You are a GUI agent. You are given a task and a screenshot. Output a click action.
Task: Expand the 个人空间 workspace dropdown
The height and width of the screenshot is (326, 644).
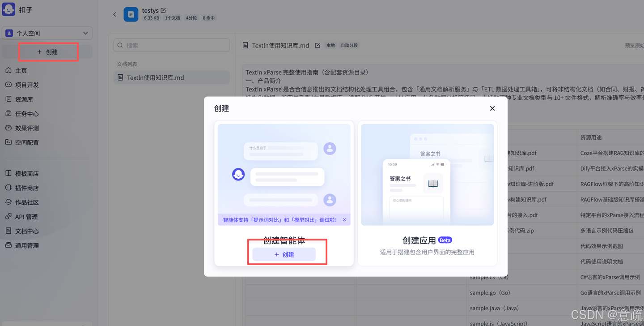[x=47, y=33]
